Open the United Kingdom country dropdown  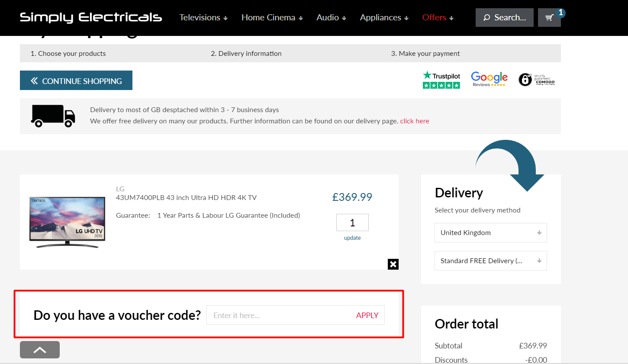pos(490,232)
